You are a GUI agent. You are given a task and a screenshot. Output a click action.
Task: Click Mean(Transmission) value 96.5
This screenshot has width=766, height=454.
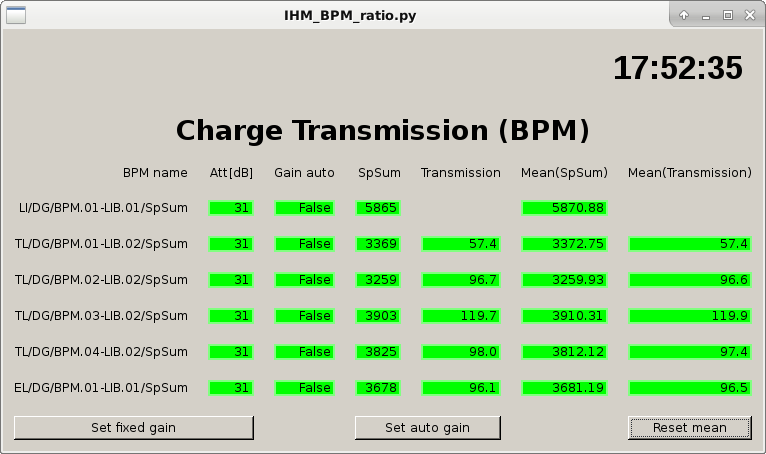[x=690, y=388]
